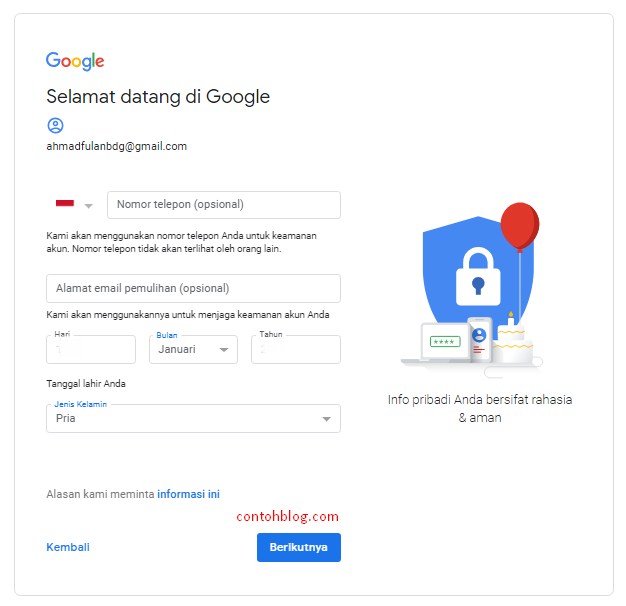Open the 'informasi ini' link

[188, 494]
